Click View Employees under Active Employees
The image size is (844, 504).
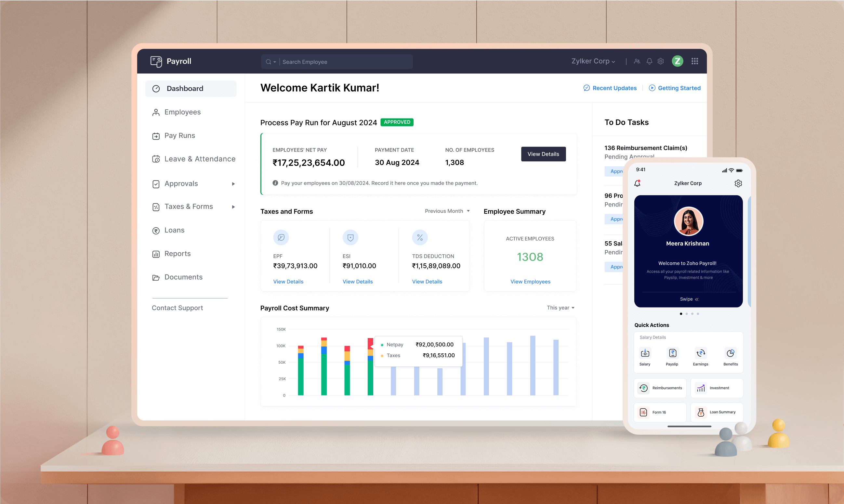click(530, 281)
